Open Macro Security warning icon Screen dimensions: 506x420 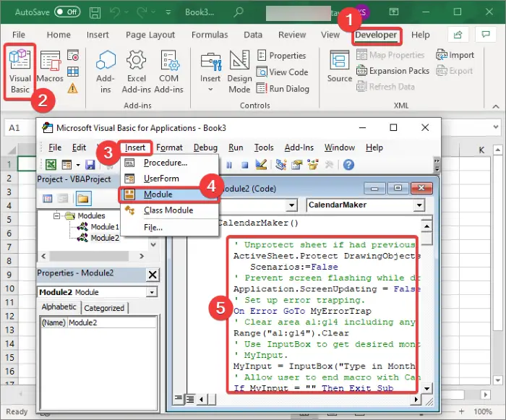[73, 87]
